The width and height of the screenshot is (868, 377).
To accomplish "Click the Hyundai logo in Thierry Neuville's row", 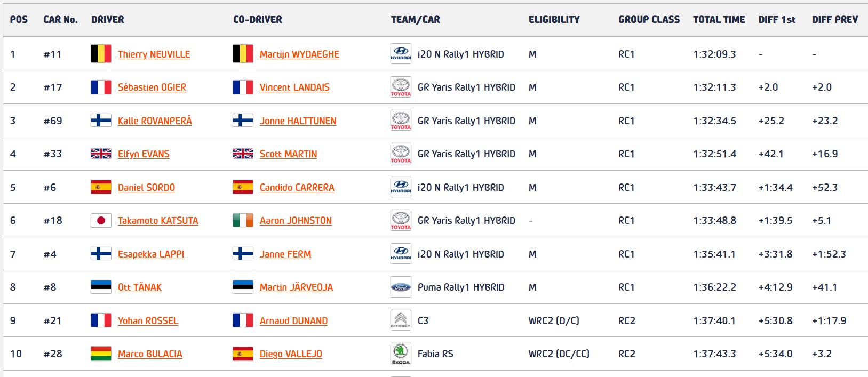I will pyautogui.click(x=401, y=54).
